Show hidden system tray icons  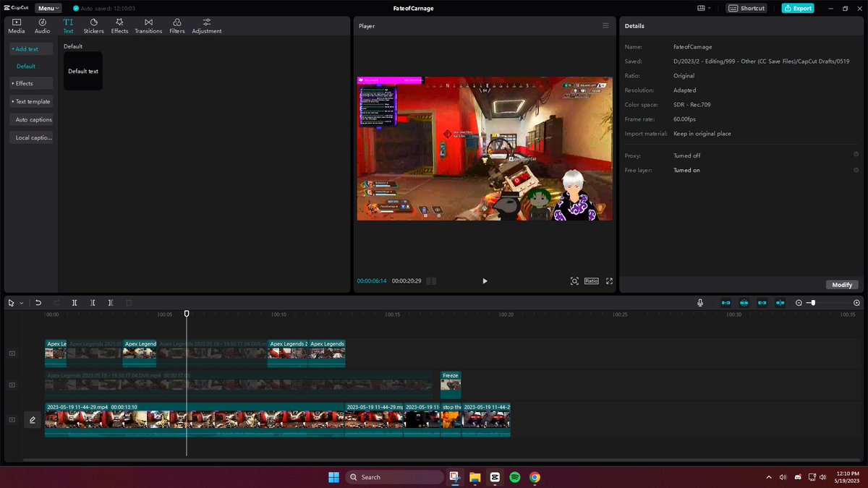(x=769, y=477)
